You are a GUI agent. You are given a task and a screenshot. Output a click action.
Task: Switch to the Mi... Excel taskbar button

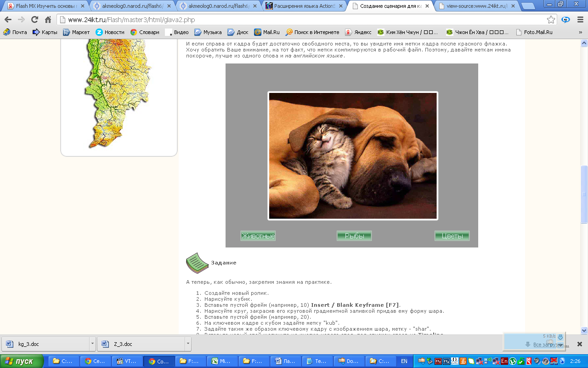point(222,361)
